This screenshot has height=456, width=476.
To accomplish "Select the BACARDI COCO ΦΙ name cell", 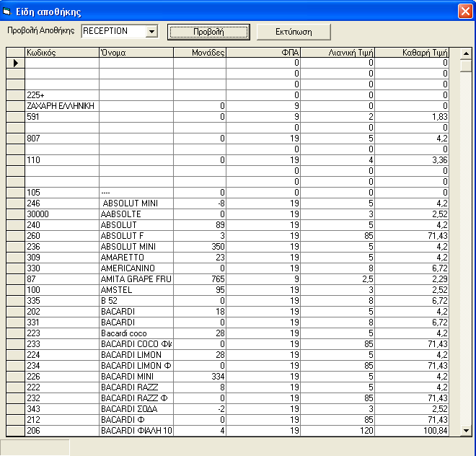I will [136, 344].
